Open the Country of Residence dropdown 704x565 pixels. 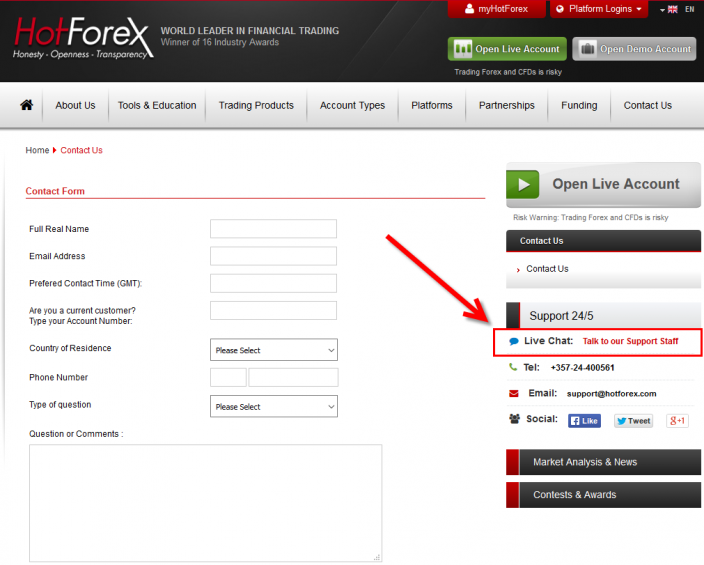[273, 350]
